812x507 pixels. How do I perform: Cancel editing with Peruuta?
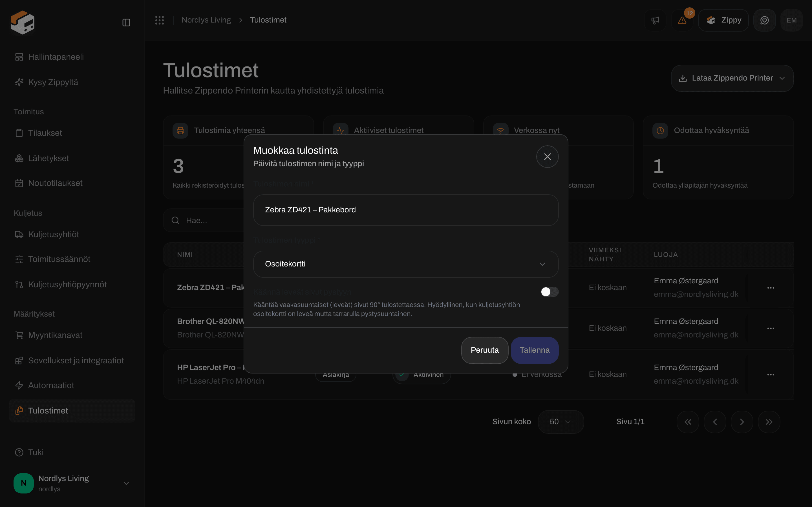tap(484, 350)
